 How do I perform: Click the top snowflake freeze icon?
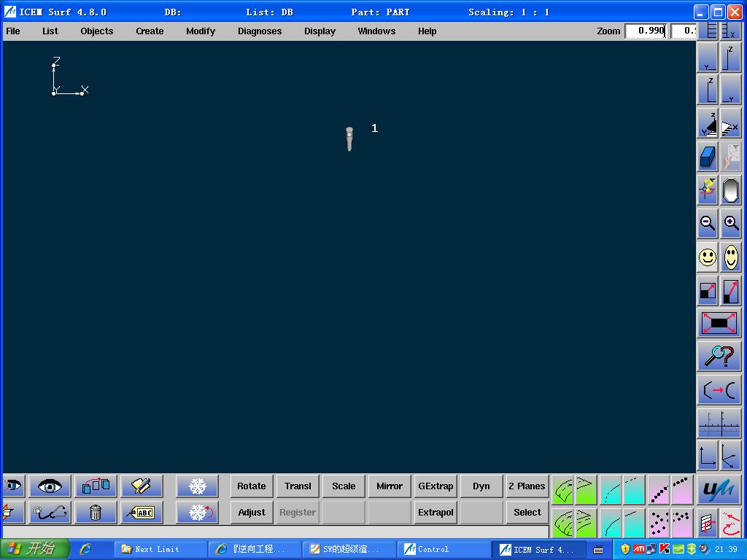point(197,486)
